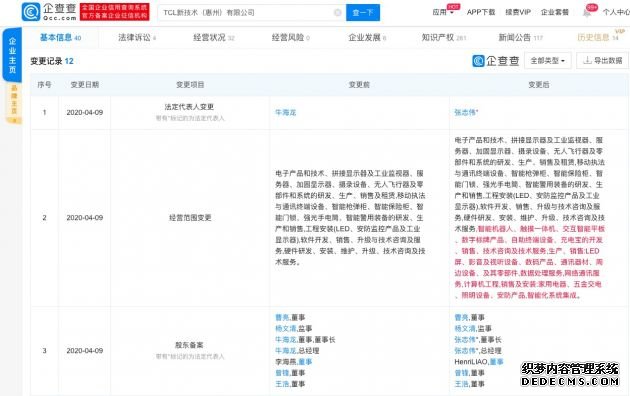
Task: Open 王浩 link in the 变更后 column
Action: [461, 384]
